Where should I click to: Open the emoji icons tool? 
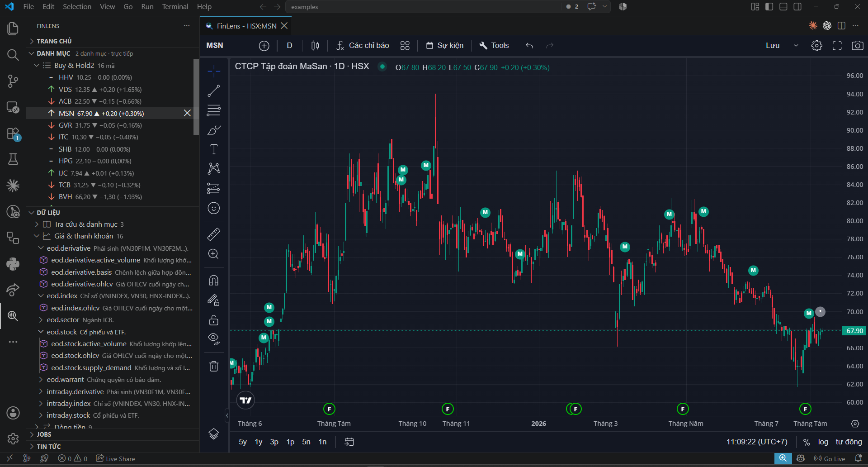tap(214, 208)
